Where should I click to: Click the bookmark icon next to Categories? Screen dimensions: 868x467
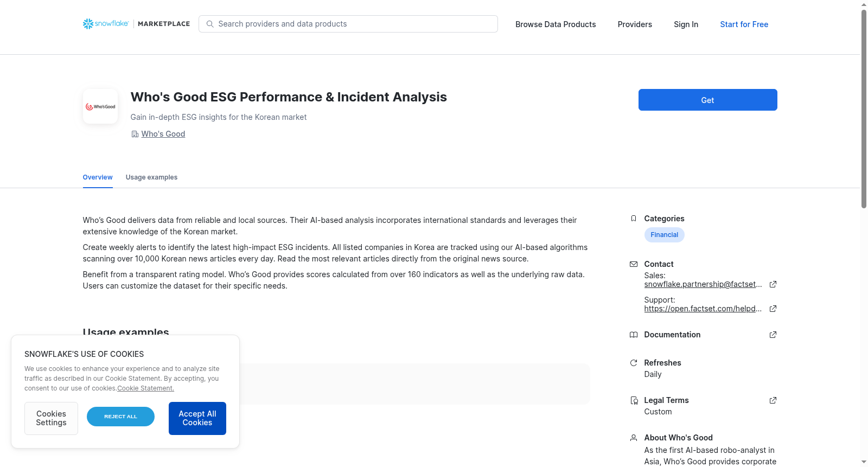[x=634, y=219]
